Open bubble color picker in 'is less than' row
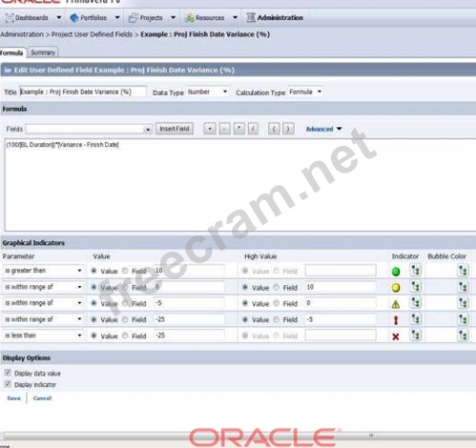Screen dimensions: 476x448 coord(463,335)
